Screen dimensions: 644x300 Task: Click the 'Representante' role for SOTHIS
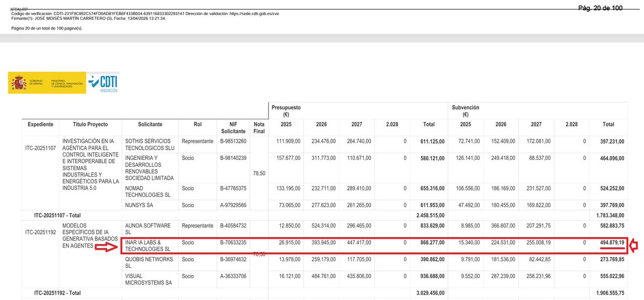pyautogui.click(x=198, y=141)
